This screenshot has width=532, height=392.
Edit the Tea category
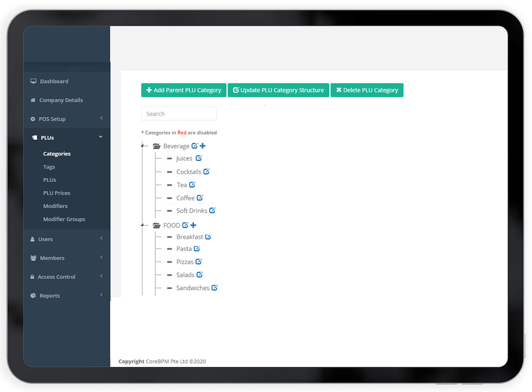[192, 185]
